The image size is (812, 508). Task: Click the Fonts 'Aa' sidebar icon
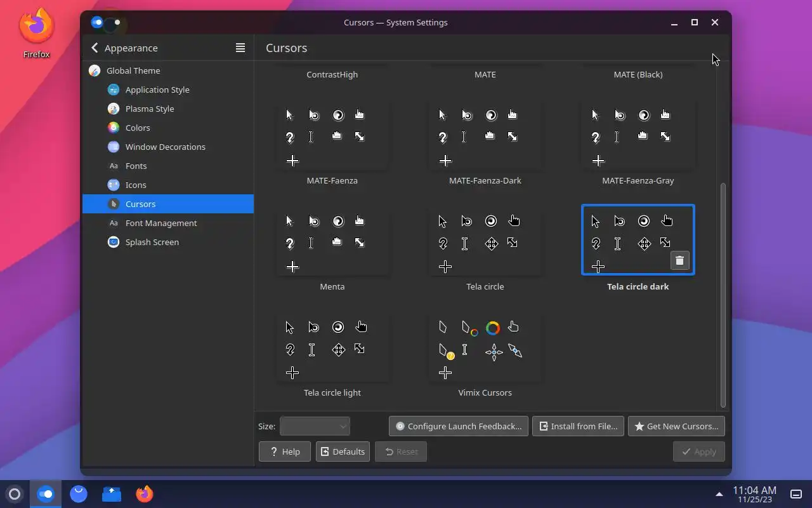pos(114,166)
